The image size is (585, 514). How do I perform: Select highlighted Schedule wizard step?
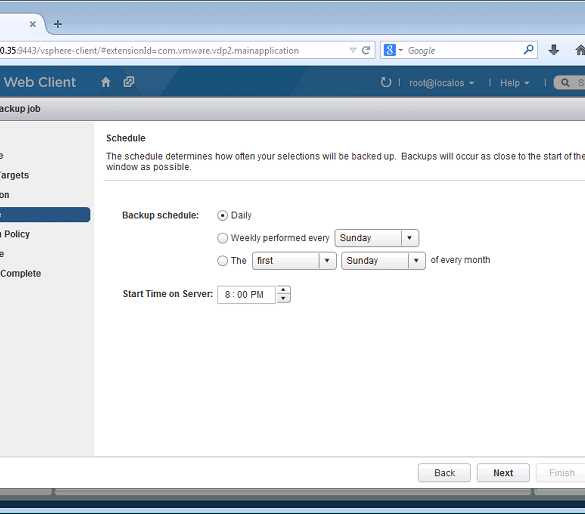(45, 214)
